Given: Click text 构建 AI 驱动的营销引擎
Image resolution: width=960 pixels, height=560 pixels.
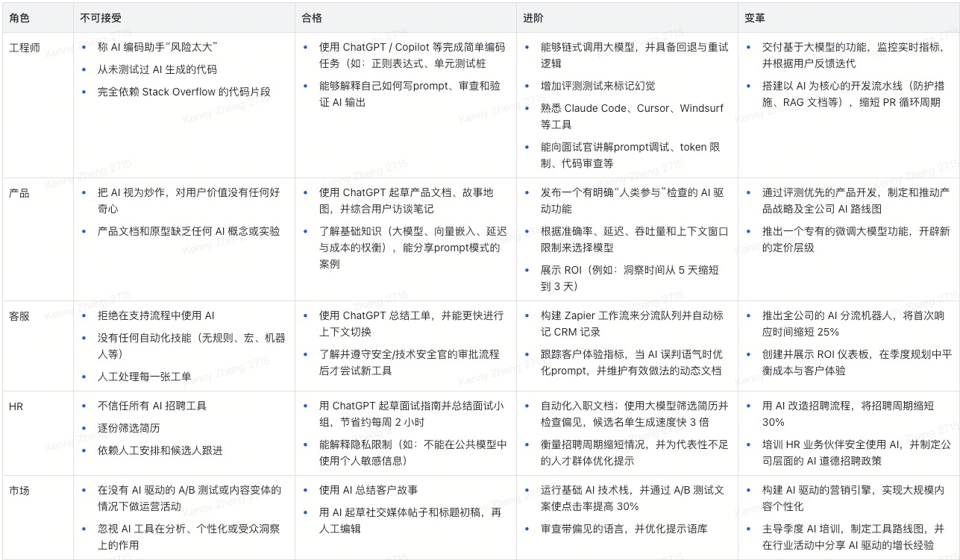Looking at the screenshot, I should 821,490.
